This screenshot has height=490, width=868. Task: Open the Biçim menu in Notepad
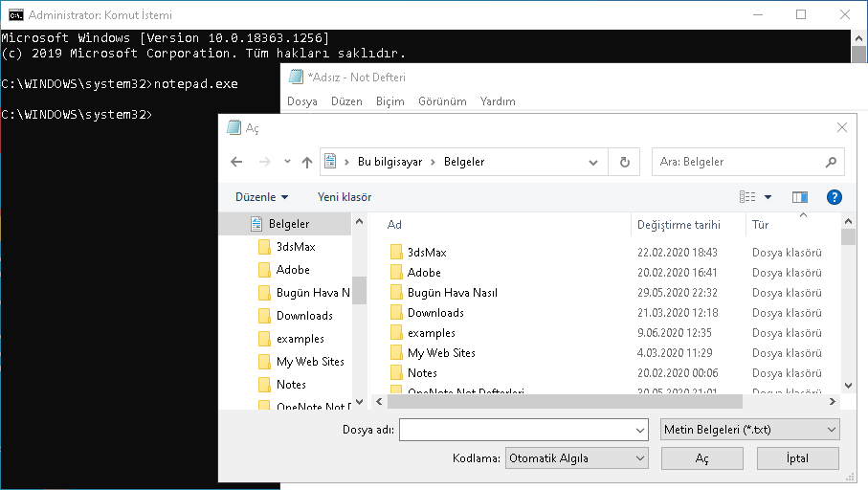click(389, 101)
